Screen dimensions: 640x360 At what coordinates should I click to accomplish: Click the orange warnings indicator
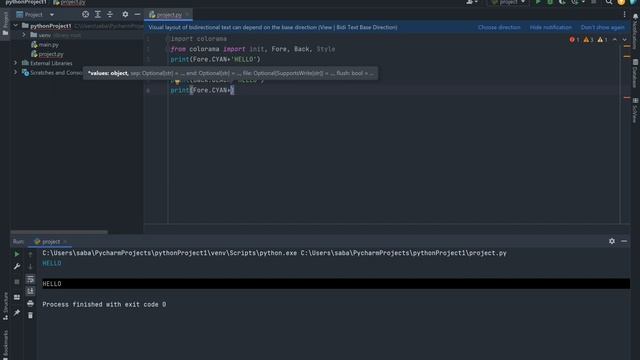click(x=588, y=40)
